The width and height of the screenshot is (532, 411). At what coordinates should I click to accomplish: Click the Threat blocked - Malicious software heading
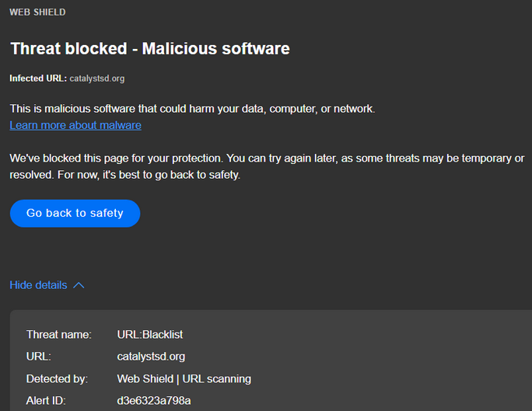[149, 48]
